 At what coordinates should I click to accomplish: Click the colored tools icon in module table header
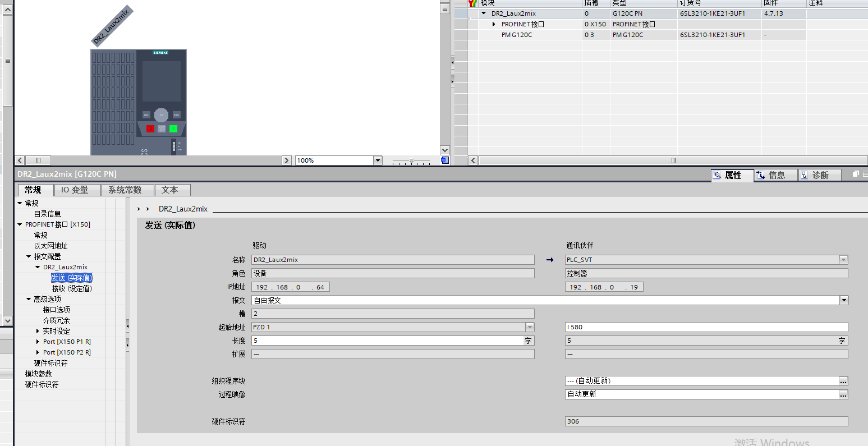coord(472,3)
